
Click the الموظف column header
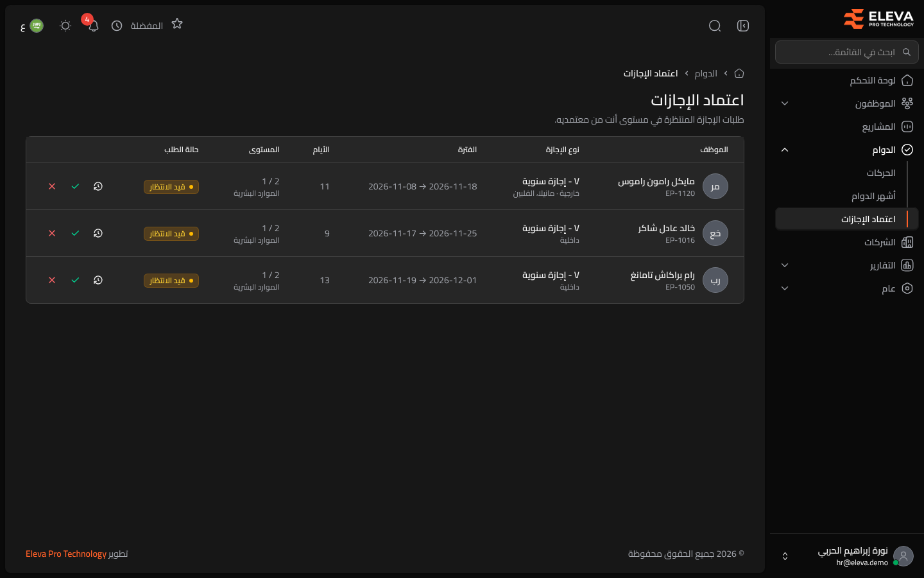(x=714, y=150)
